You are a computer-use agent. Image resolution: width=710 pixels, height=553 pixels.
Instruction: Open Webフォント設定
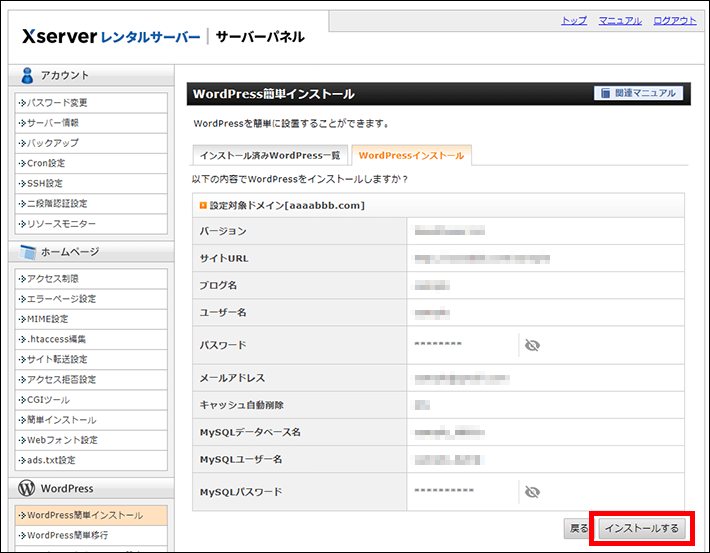pos(91,440)
